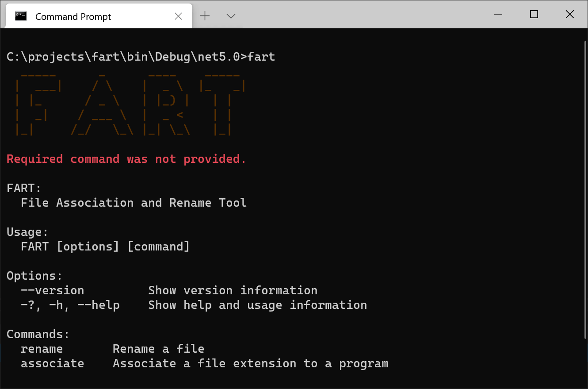This screenshot has height=389, width=588.
Task: Expand the new tab profile dropdown
Action: coord(231,16)
